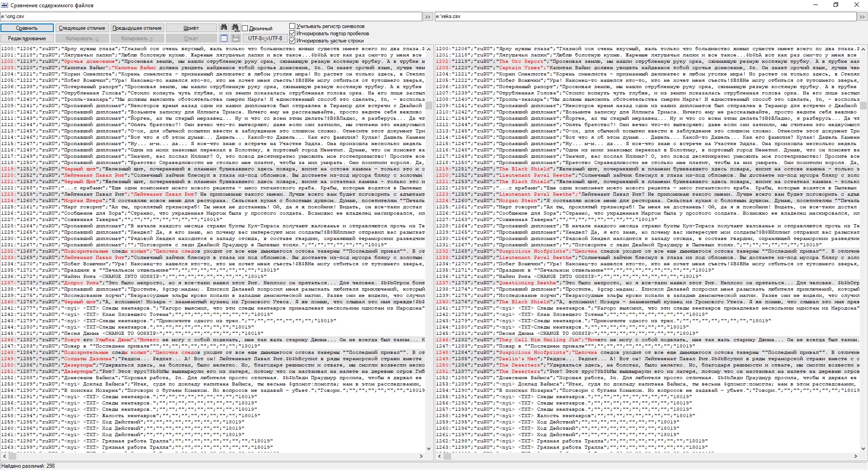
Task: Click the application icon in the title bar
Action: [x=5, y=5]
